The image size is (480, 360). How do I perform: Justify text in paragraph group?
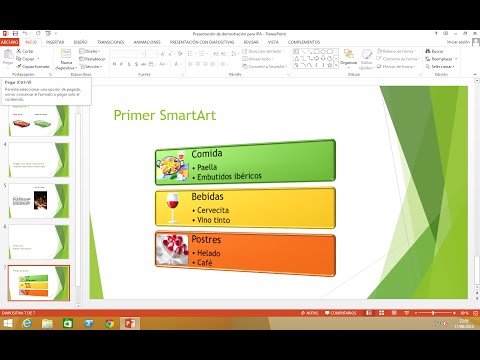(x=212, y=64)
